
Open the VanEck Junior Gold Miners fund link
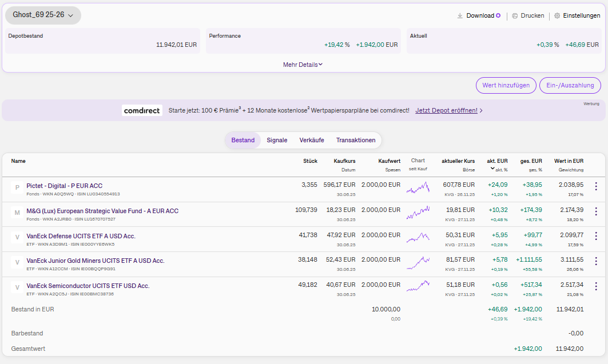pos(96,261)
